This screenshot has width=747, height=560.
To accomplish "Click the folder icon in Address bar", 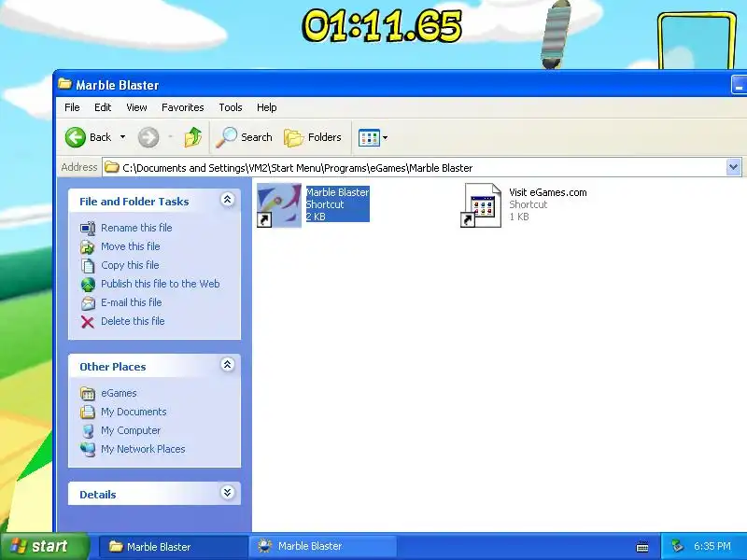I will [111, 167].
